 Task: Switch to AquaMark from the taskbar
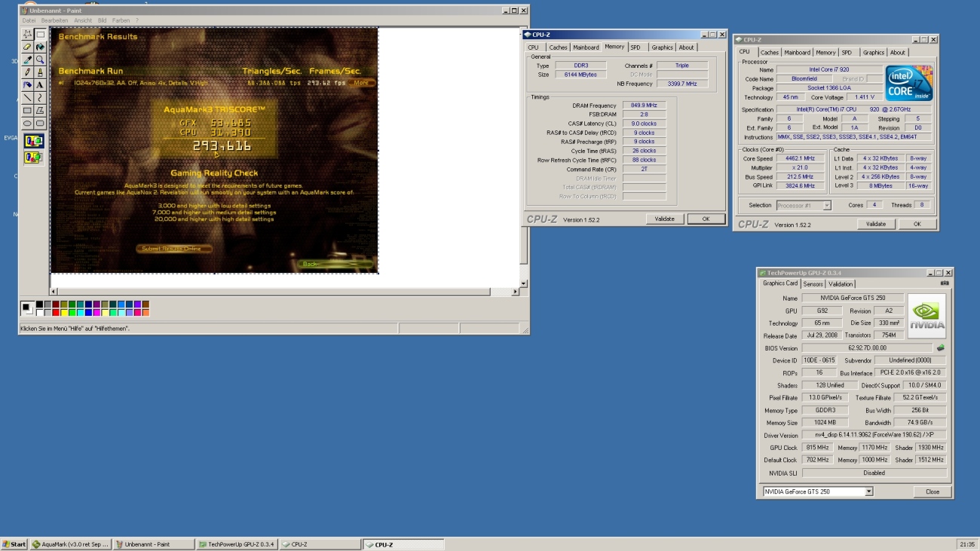coord(71,544)
